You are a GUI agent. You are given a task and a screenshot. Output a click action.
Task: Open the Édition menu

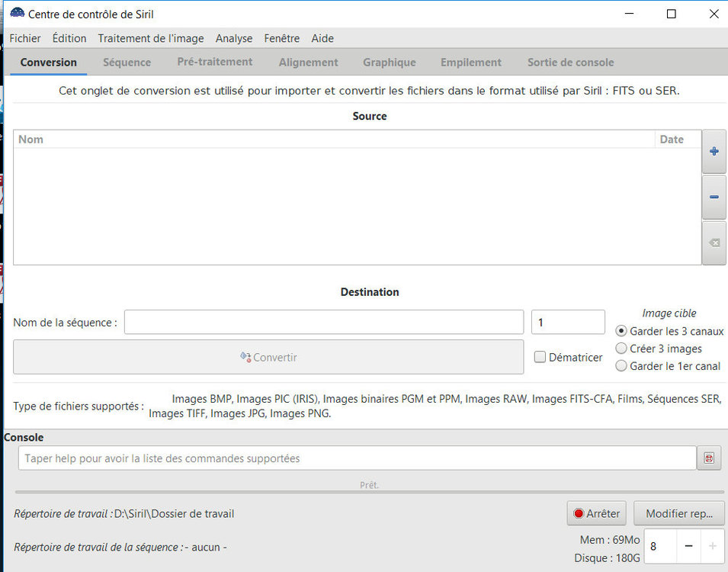pos(69,38)
